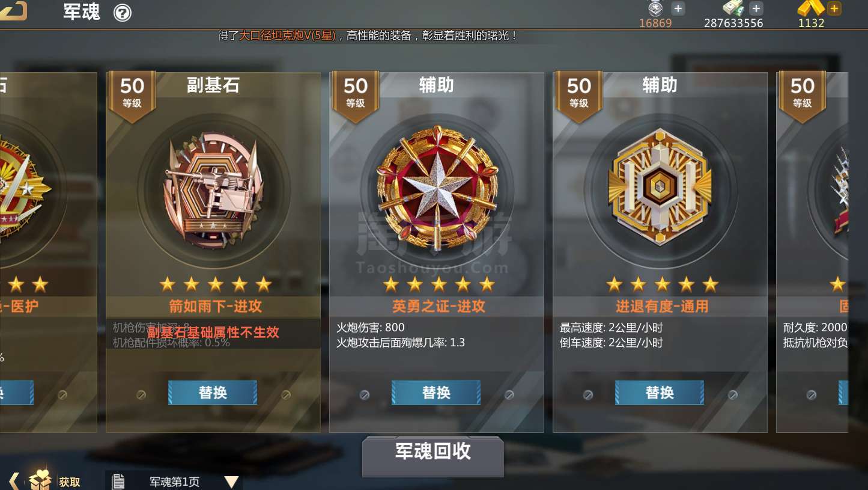Open the help question mark icon
Viewport: 868px width, 490px height.
pyautogui.click(x=123, y=13)
